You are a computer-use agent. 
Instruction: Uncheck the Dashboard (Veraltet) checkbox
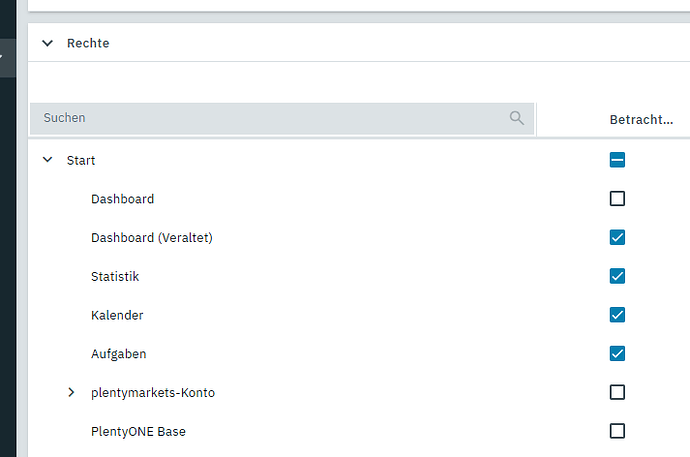coord(617,237)
